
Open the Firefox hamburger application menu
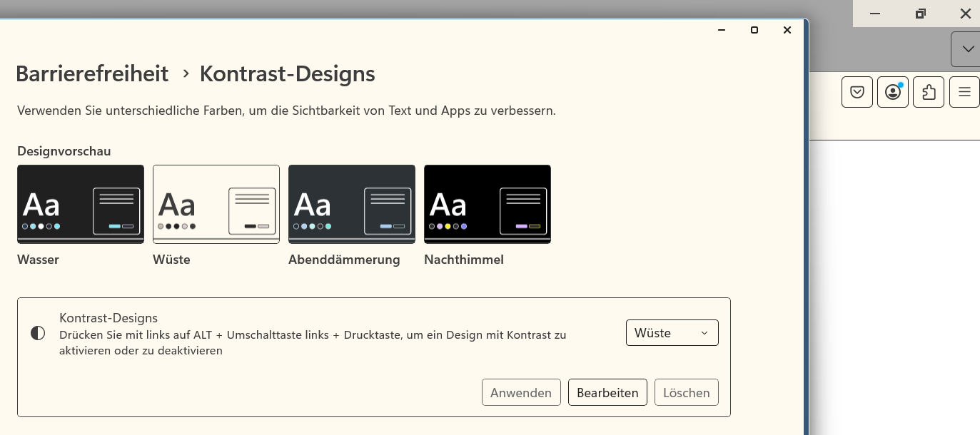click(964, 92)
